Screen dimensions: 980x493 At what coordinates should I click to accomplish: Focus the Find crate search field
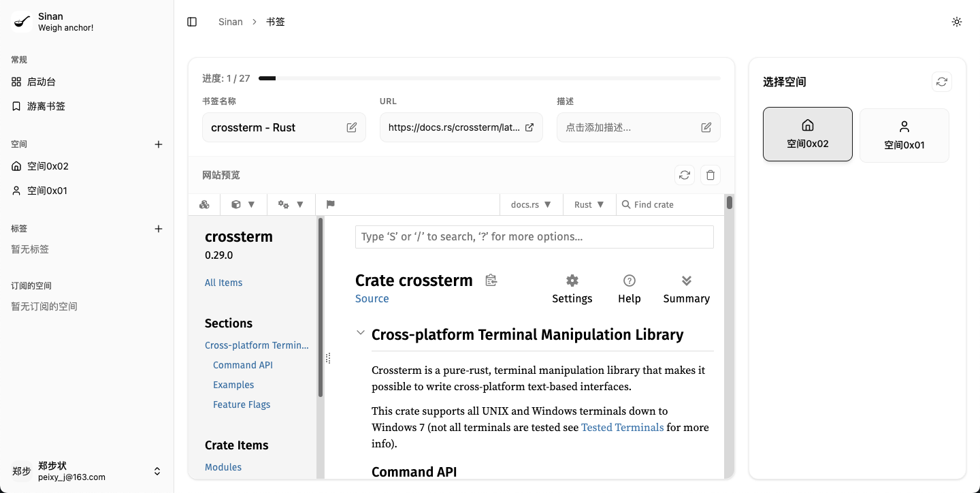(x=670, y=204)
